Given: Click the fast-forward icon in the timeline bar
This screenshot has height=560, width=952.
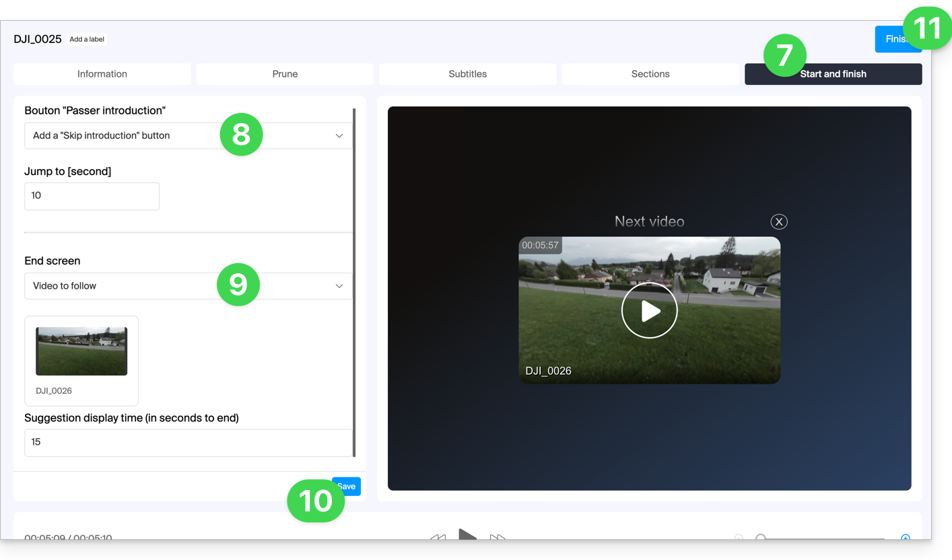Looking at the screenshot, I should point(498,537).
